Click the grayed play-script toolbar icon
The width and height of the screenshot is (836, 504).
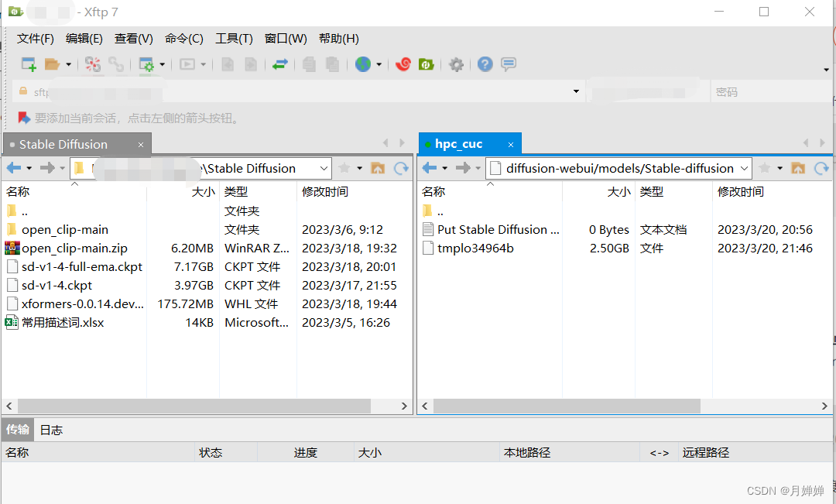187,64
